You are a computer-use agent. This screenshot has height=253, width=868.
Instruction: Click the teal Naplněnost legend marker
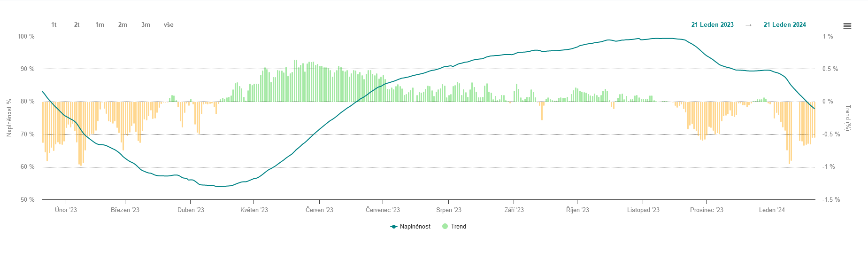(394, 227)
